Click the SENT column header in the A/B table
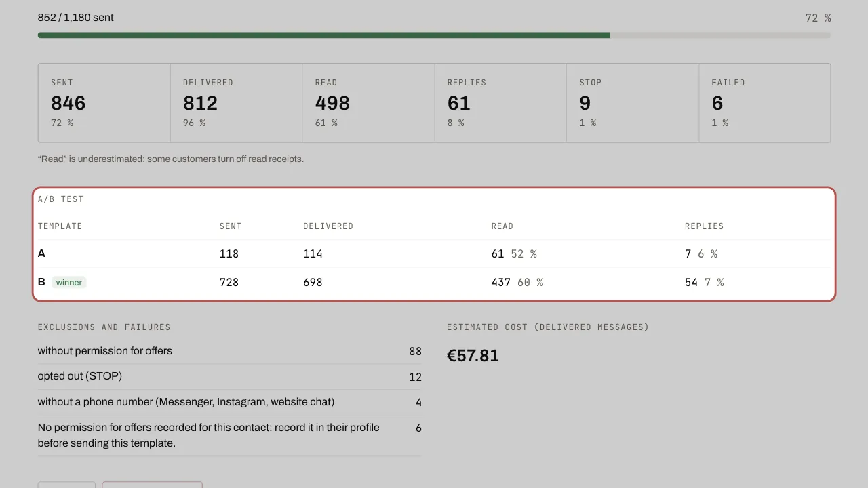 [231, 226]
